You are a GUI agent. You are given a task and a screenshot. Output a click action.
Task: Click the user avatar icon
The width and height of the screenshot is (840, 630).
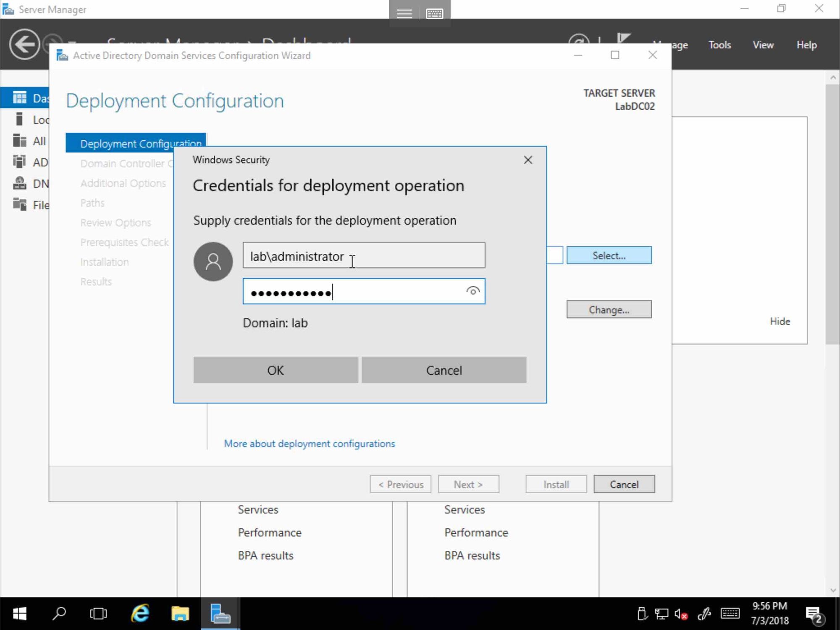(x=213, y=261)
